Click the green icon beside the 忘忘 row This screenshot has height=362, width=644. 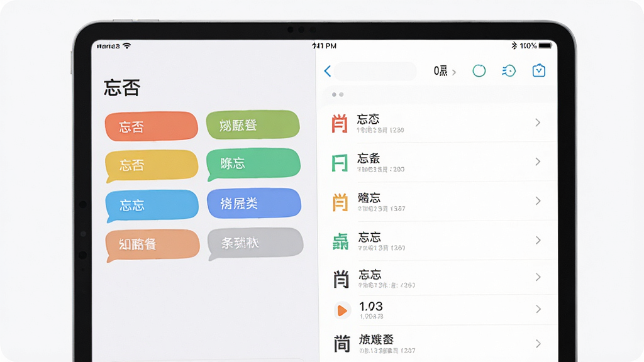pos(340,241)
